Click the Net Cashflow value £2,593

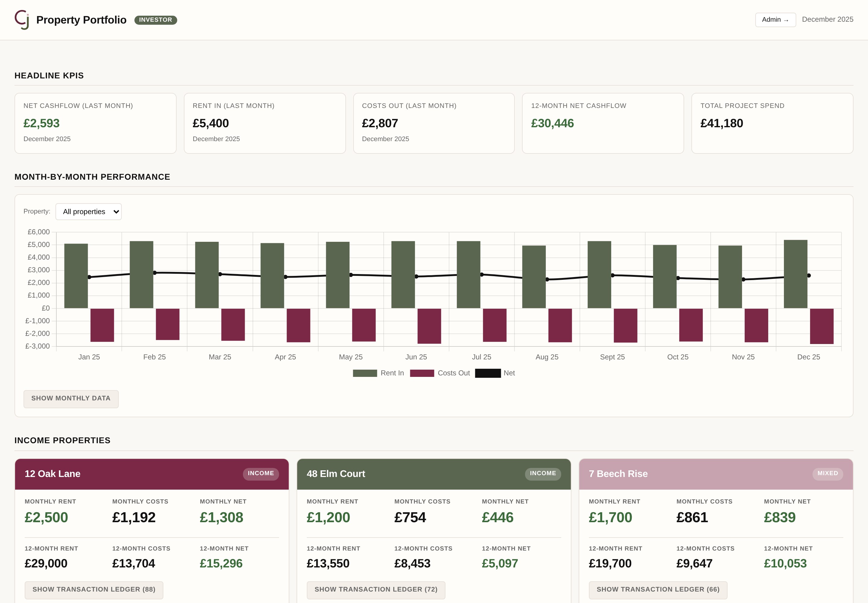(x=42, y=123)
